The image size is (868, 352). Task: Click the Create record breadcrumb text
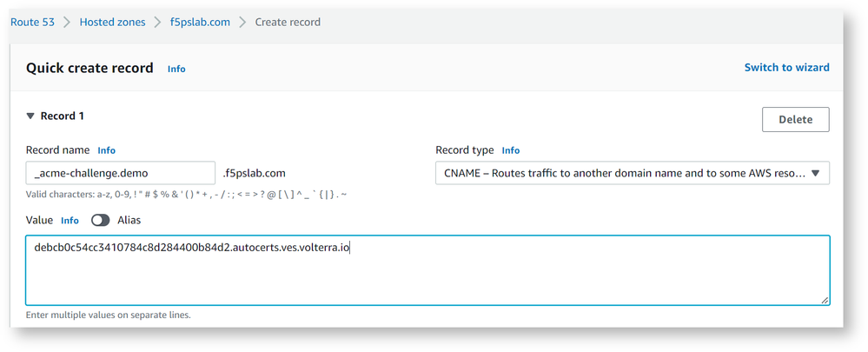tap(288, 22)
